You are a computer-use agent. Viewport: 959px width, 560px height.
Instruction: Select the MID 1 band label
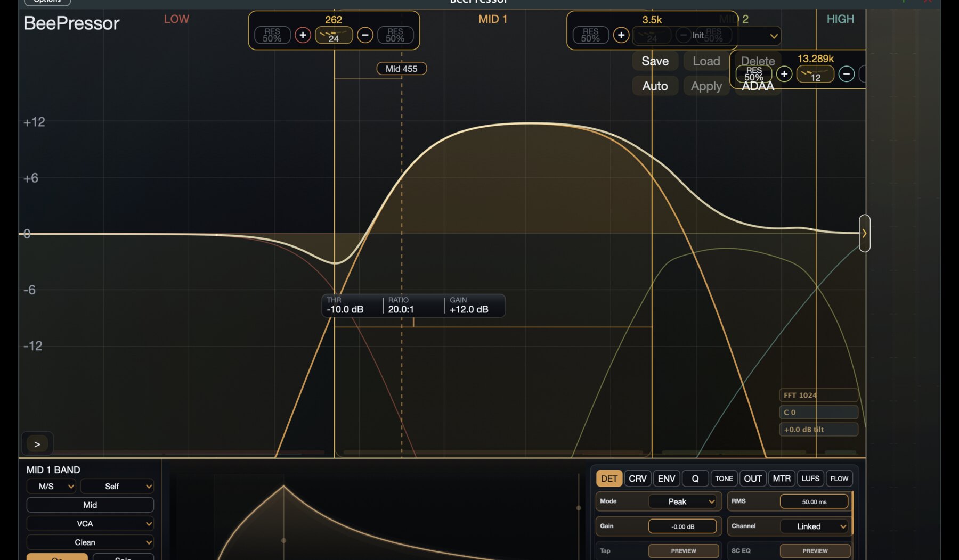point(493,19)
